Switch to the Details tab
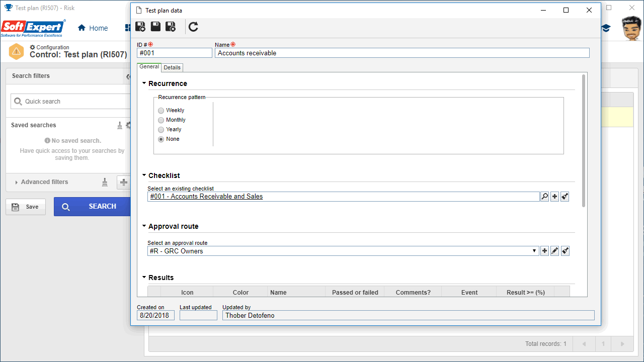644x362 pixels. [x=172, y=67]
